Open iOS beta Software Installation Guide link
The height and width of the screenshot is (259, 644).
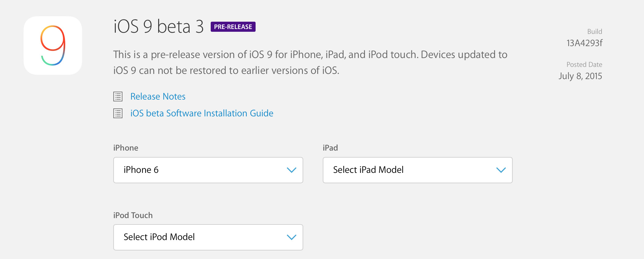(202, 113)
